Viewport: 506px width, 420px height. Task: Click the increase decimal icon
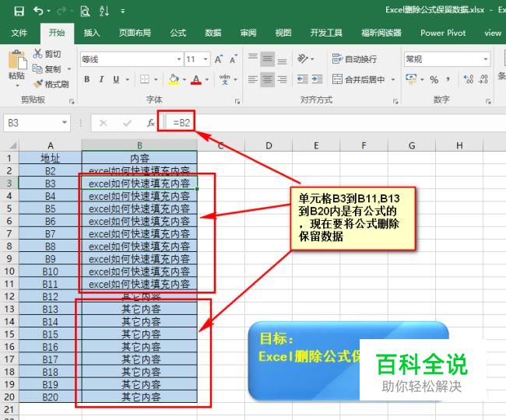(x=468, y=79)
